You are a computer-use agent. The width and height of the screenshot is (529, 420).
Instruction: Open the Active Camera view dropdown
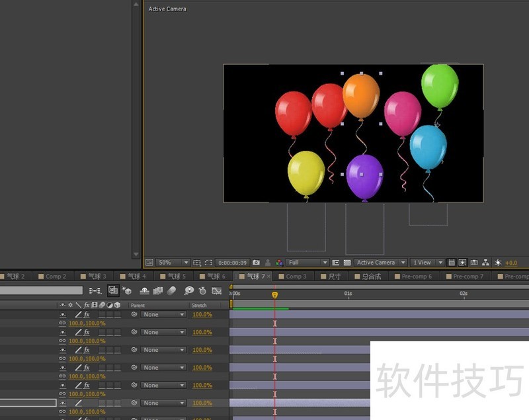[x=381, y=263]
